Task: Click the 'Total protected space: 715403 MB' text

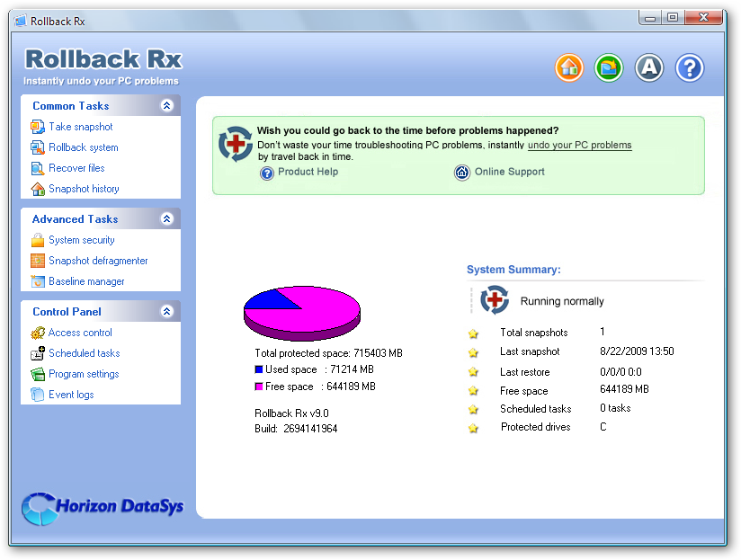Action: (328, 353)
